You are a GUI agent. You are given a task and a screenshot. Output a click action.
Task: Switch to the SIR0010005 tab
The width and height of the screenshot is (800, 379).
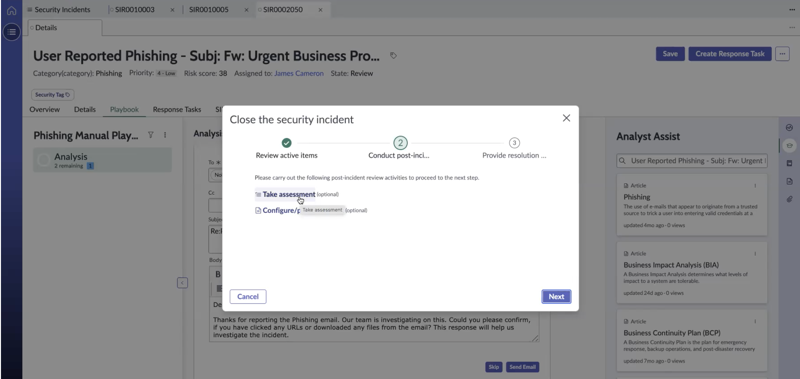(x=209, y=10)
